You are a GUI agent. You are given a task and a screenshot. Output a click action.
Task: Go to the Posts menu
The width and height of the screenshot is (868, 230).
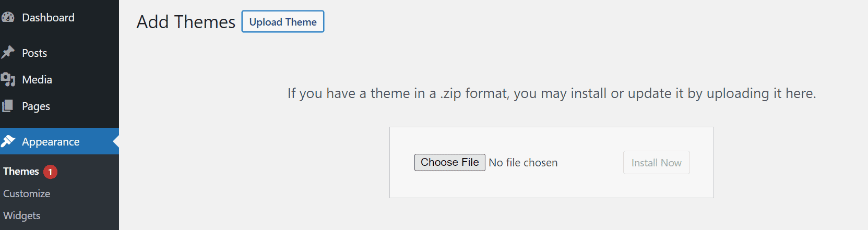[x=34, y=53]
